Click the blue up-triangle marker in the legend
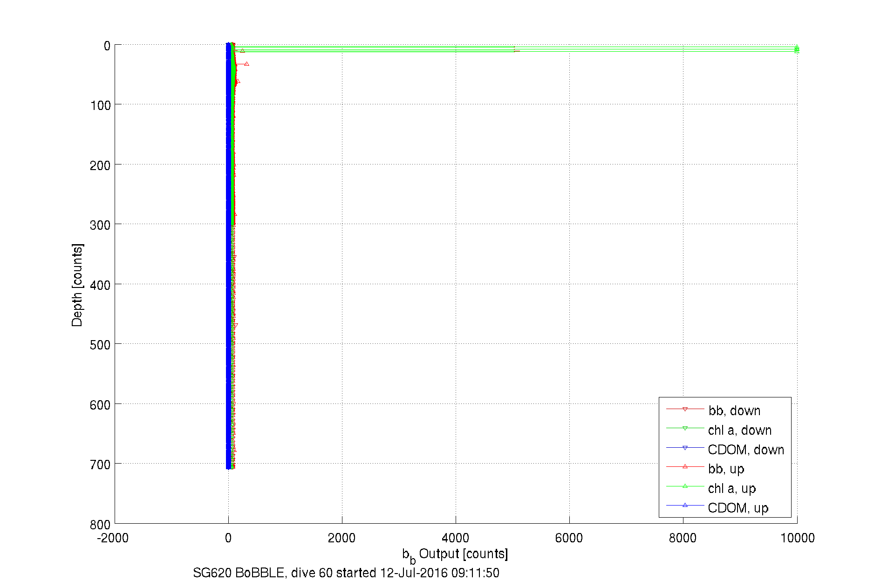Viewport: 881px width, 588px height. point(685,505)
